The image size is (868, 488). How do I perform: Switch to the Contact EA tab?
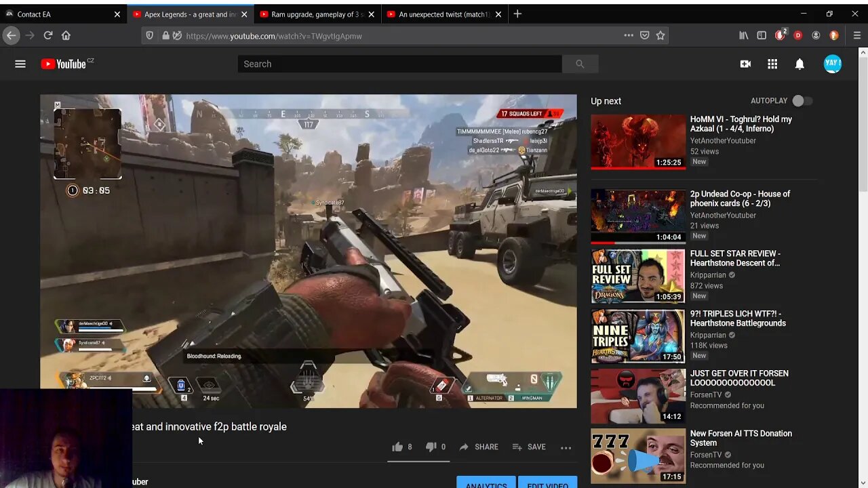coord(64,14)
